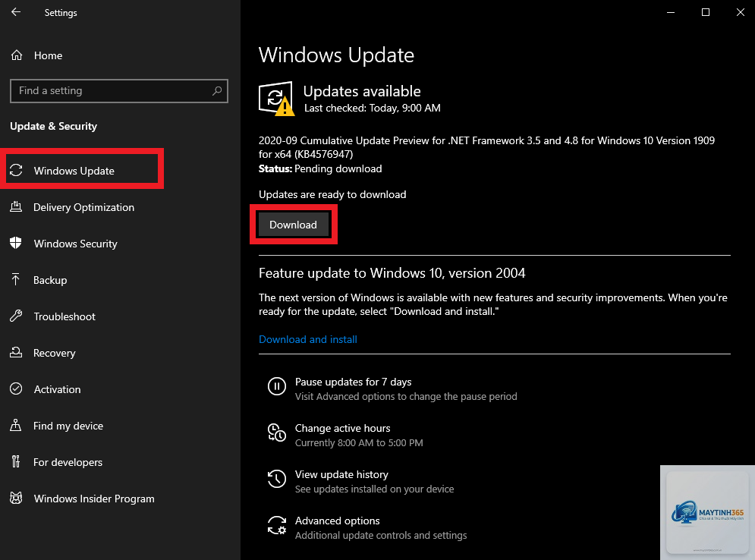Click the magnifier search icon in Find a setting
755x560 pixels.
point(217,90)
